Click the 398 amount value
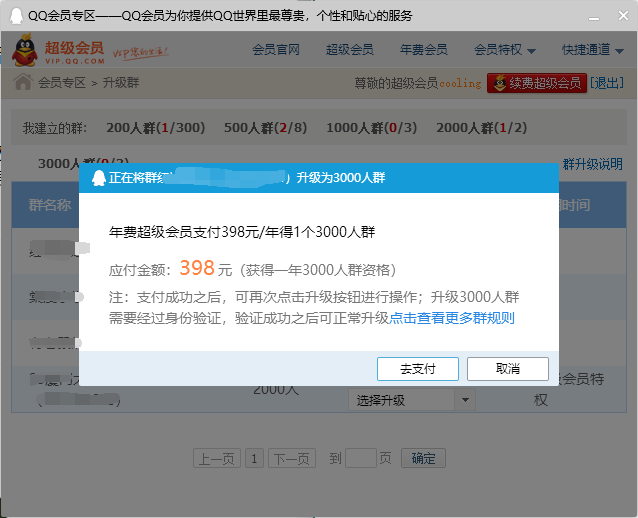 pos(197,268)
